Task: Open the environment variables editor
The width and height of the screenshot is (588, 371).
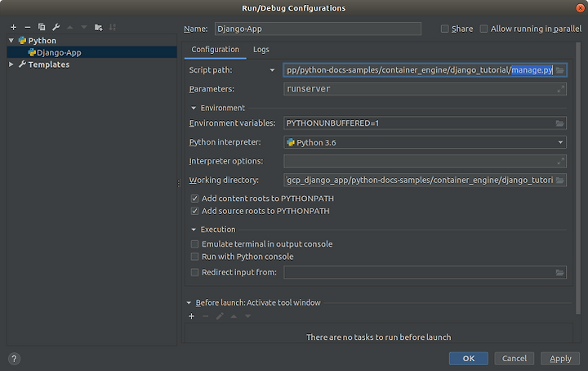Action: [x=560, y=123]
